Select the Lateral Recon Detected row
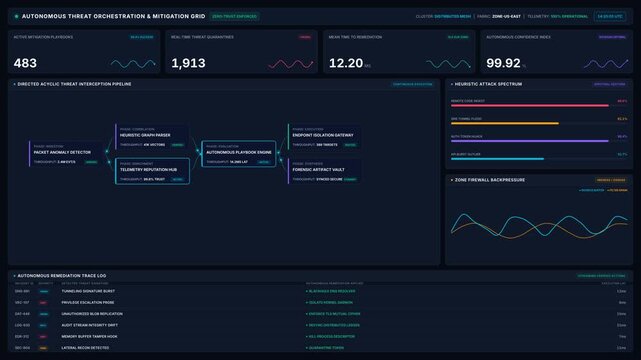Image resolution: width=641 pixels, height=360 pixels. click(x=320, y=348)
